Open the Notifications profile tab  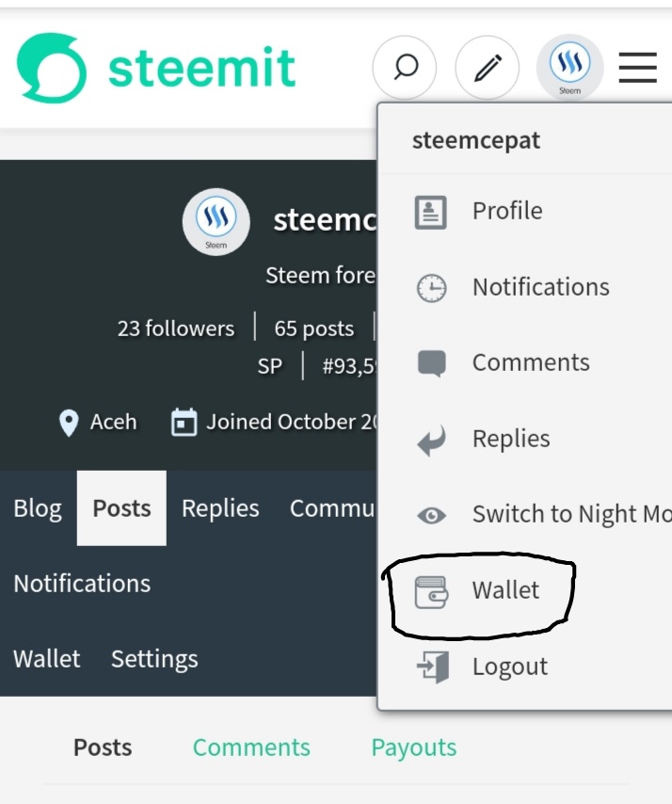tap(82, 584)
